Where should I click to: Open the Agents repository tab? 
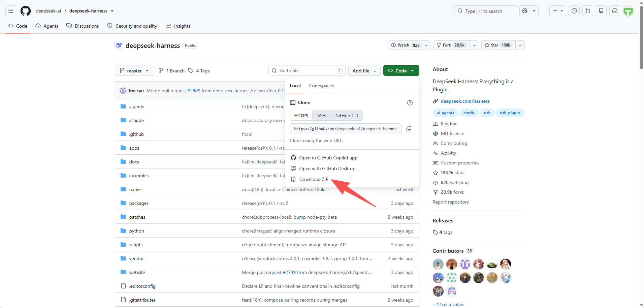47,26
